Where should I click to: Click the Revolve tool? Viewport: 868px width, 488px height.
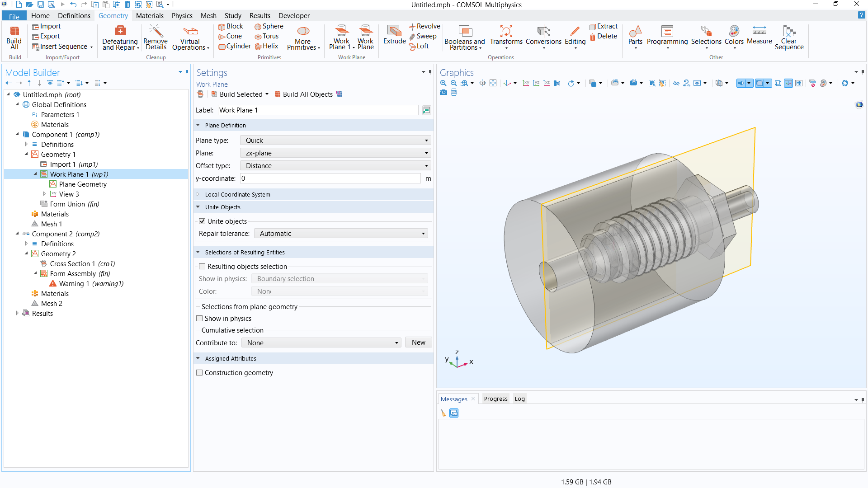pos(424,26)
